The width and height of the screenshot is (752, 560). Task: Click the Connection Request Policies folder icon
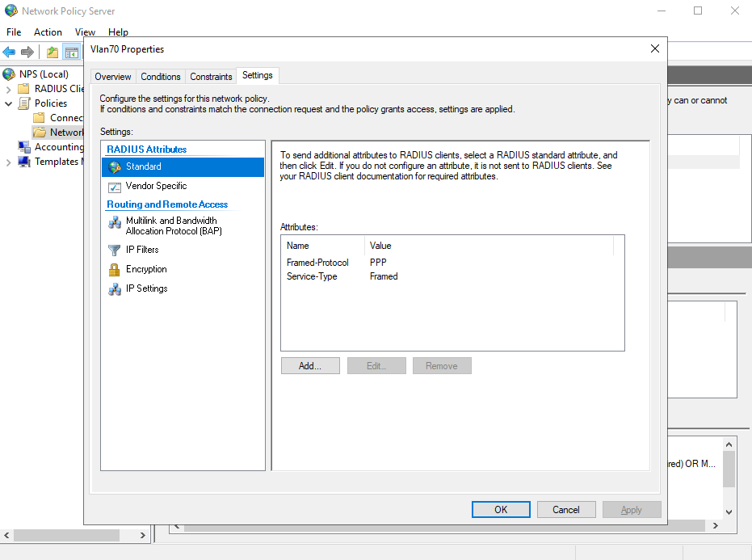click(x=40, y=118)
